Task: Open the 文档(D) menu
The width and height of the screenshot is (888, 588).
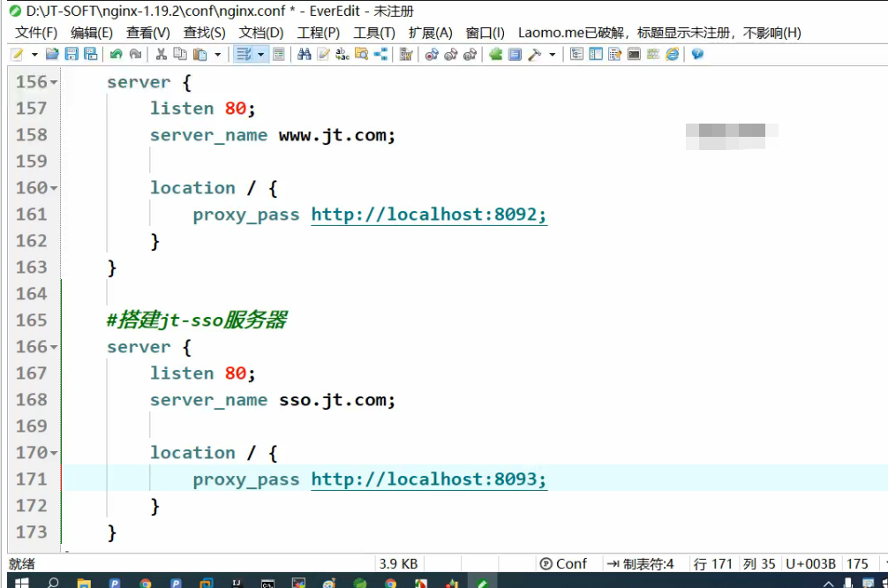Action: [x=261, y=33]
